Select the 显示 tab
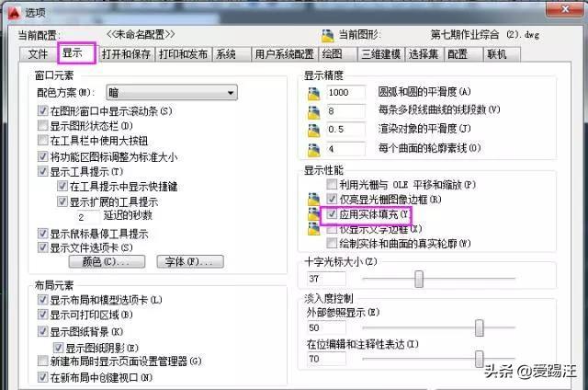This screenshot has height=390, width=588. (77, 53)
